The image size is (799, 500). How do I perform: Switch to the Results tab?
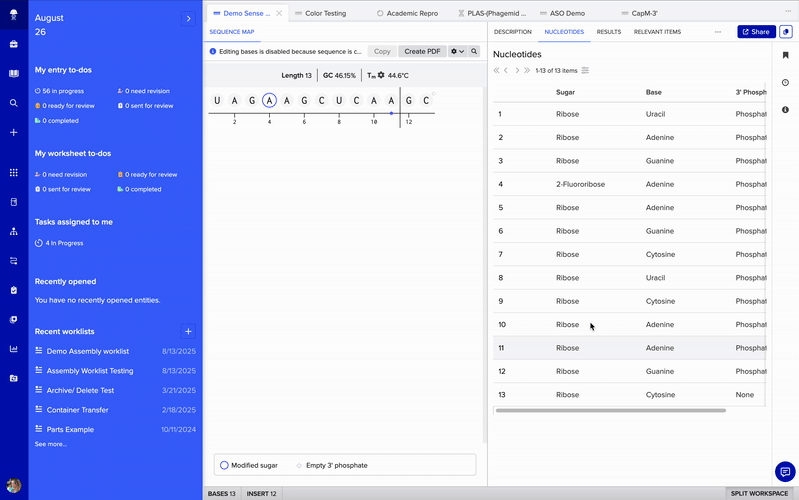(x=608, y=32)
